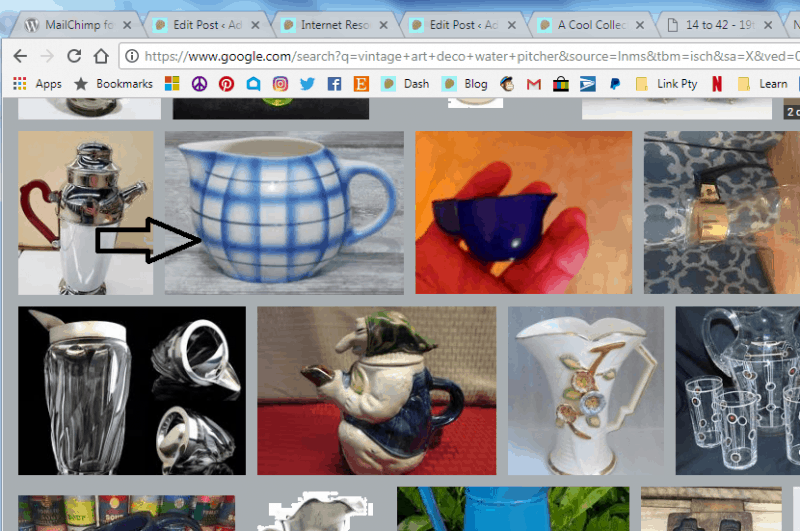Open the Etsy bookmark
Image resolution: width=800 pixels, height=531 pixels.
361,84
